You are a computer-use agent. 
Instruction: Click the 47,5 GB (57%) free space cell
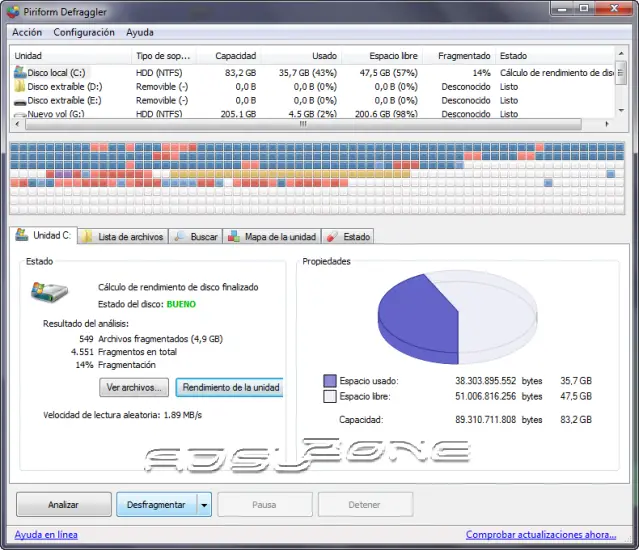pyautogui.click(x=388, y=73)
